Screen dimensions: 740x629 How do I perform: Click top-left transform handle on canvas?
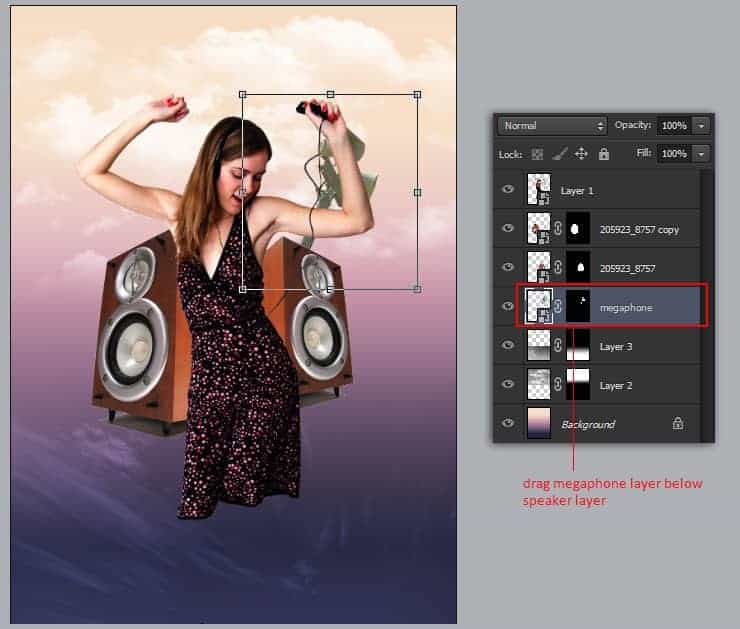(243, 94)
